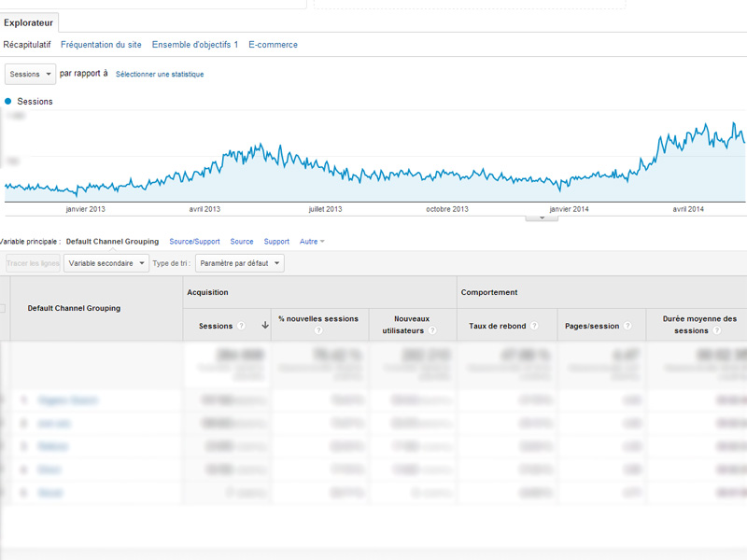
Task: Click the Sélectionner une statistique link
Action: [x=160, y=74]
